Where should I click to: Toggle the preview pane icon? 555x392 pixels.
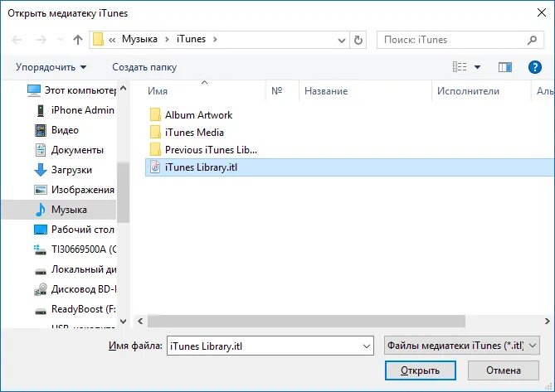tap(504, 67)
